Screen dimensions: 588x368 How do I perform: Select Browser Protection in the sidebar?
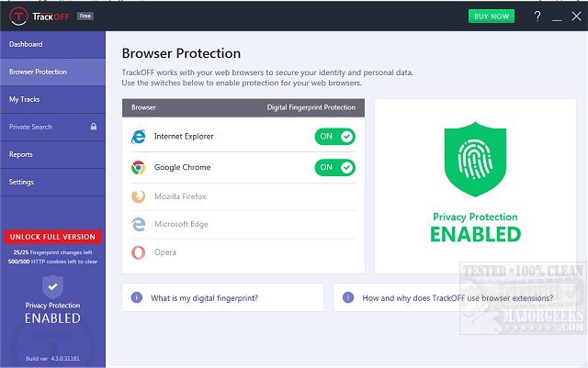tap(53, 72)
